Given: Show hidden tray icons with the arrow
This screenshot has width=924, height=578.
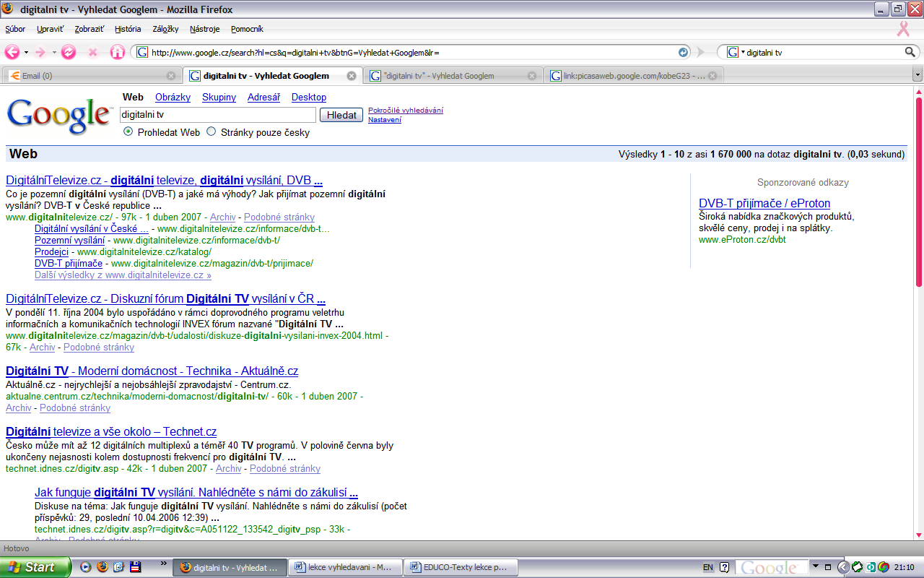Looking at the screenshot, I should click(x=842, y=566).
